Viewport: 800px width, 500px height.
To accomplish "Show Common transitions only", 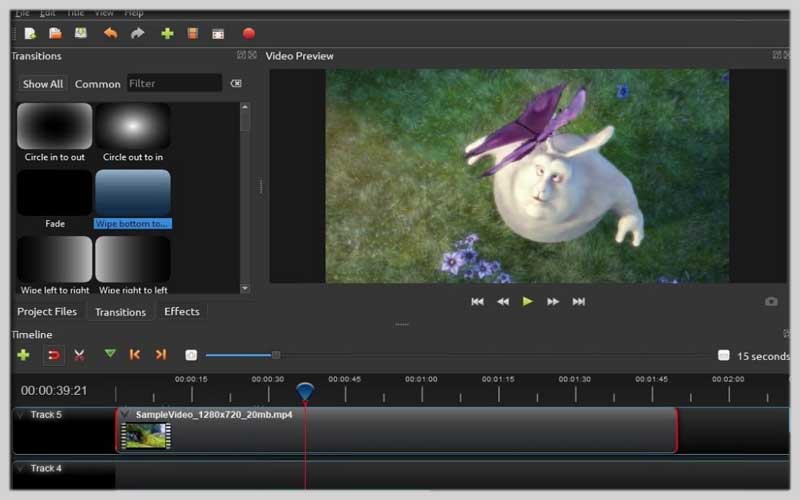I will [97, 84].
